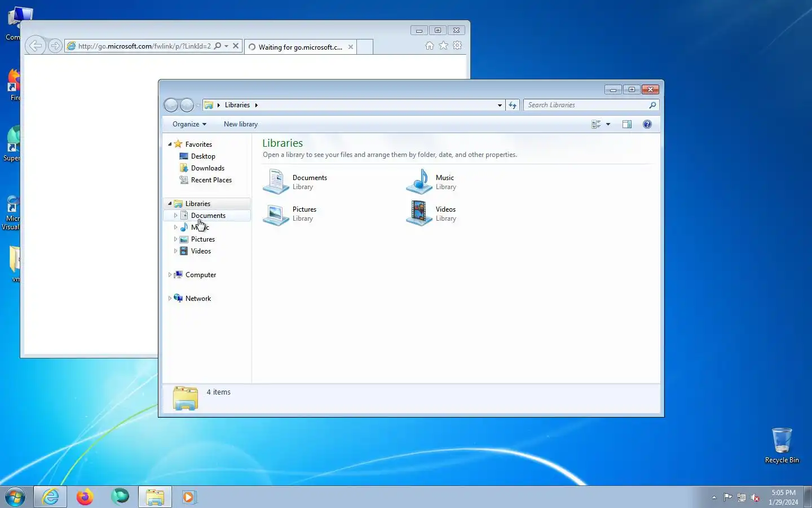
Task: Open the Videos library icon in main pane
Action: point(419,214)
